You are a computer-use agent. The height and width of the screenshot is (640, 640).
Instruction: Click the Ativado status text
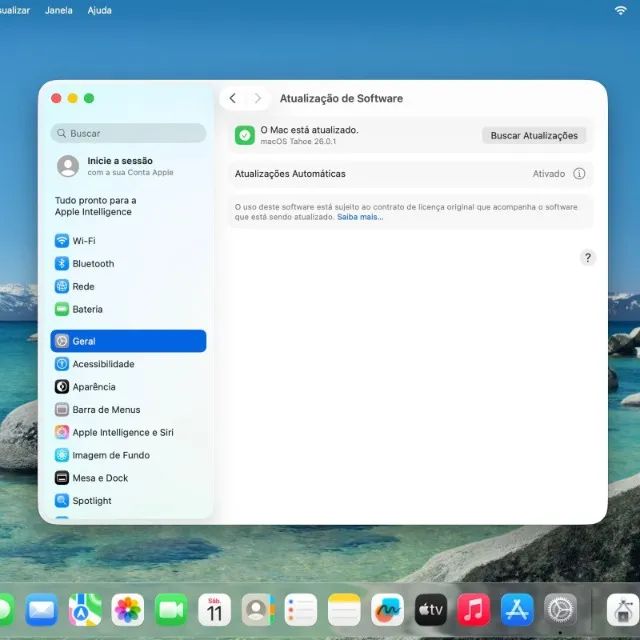[x=549, y=174]
